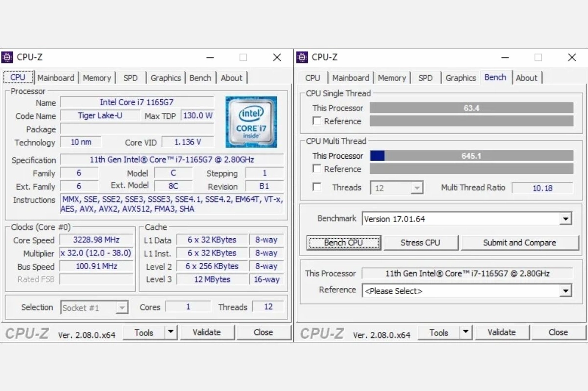Image resolution: width=588 pixels, height=391 pixels.
Task: Click single thread This Processor bar 63.4
Action: [471, 108]
